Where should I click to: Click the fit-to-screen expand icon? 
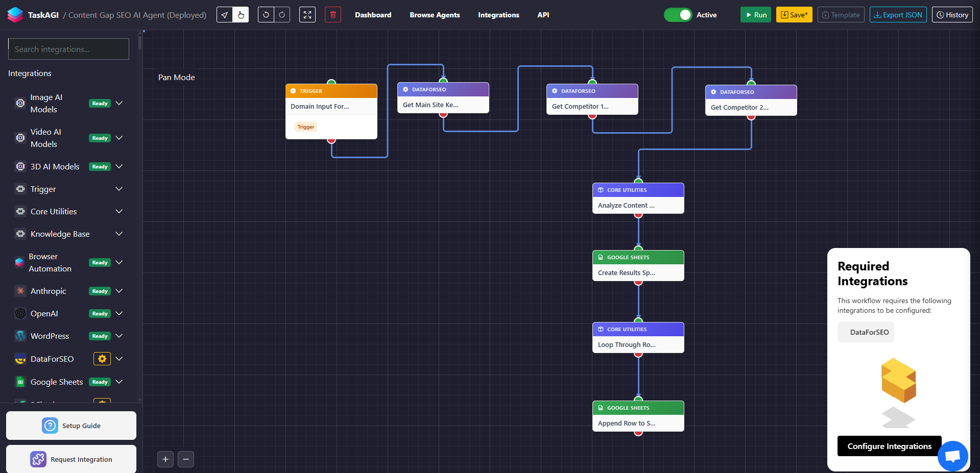307,15
